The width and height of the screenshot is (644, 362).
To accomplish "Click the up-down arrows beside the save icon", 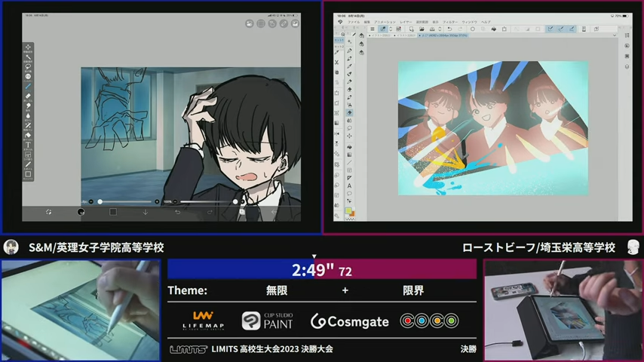I will [440, 29].
